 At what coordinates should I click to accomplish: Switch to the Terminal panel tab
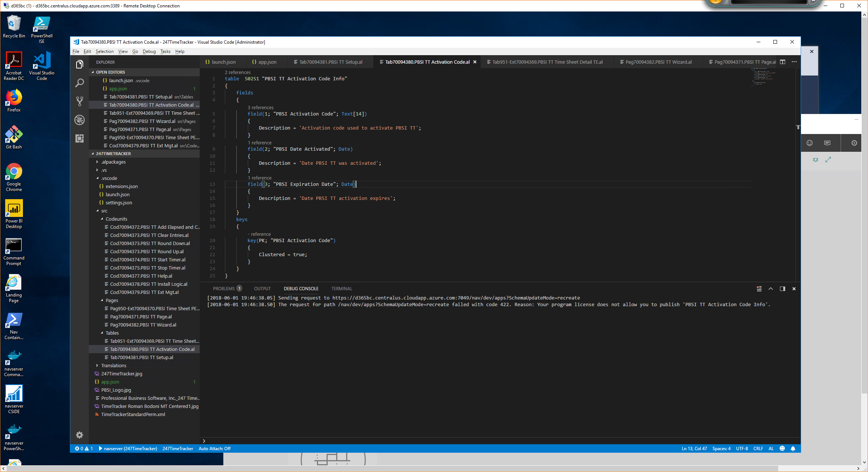pos(342,289)
